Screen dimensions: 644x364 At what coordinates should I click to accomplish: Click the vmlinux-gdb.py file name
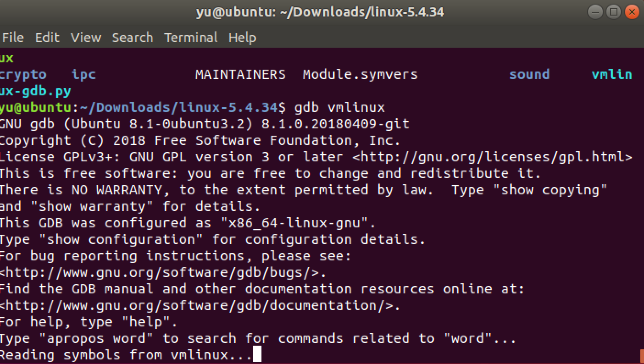(x=34, y=91)
